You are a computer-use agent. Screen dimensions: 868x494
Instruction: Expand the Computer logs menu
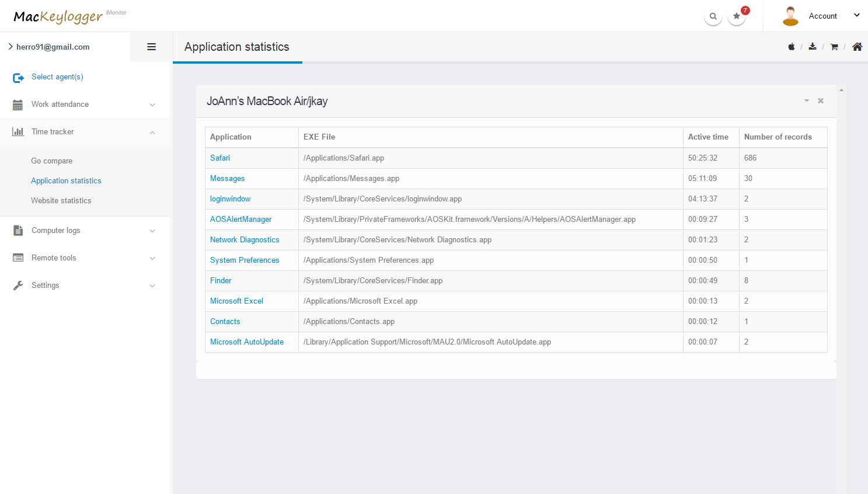85,231
